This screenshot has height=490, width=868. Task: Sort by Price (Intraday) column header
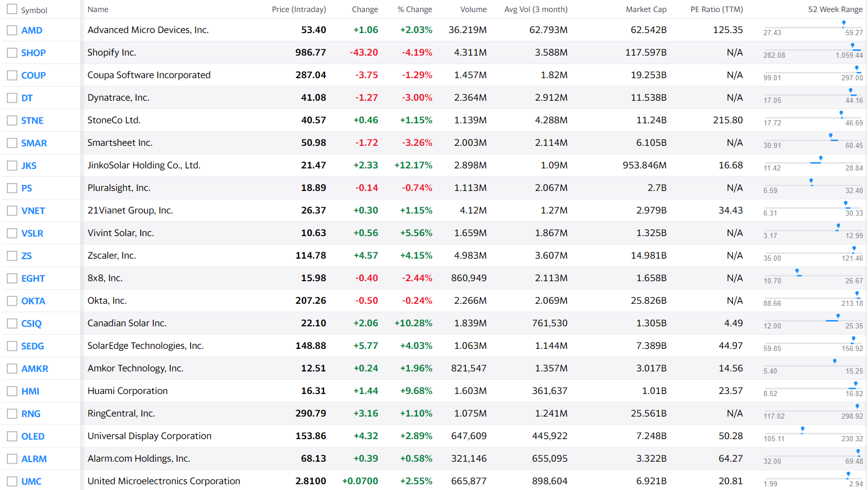pos(299,9)
